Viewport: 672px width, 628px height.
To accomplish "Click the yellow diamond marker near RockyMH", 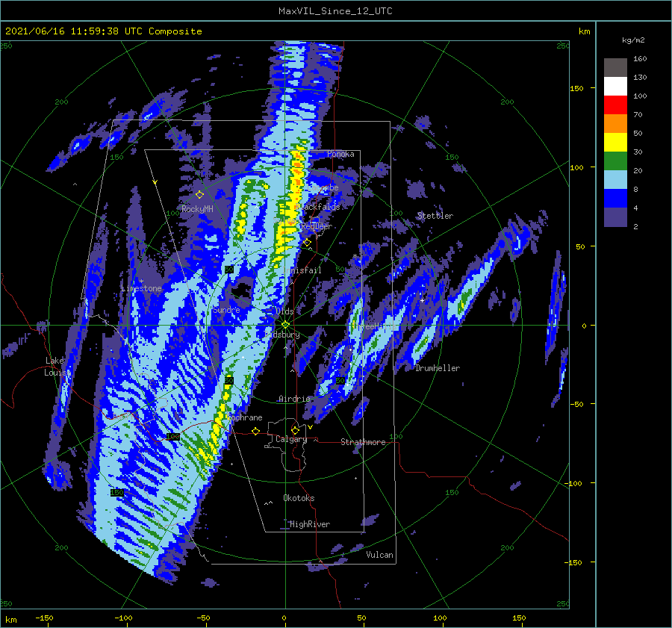I will click(199, 195).
